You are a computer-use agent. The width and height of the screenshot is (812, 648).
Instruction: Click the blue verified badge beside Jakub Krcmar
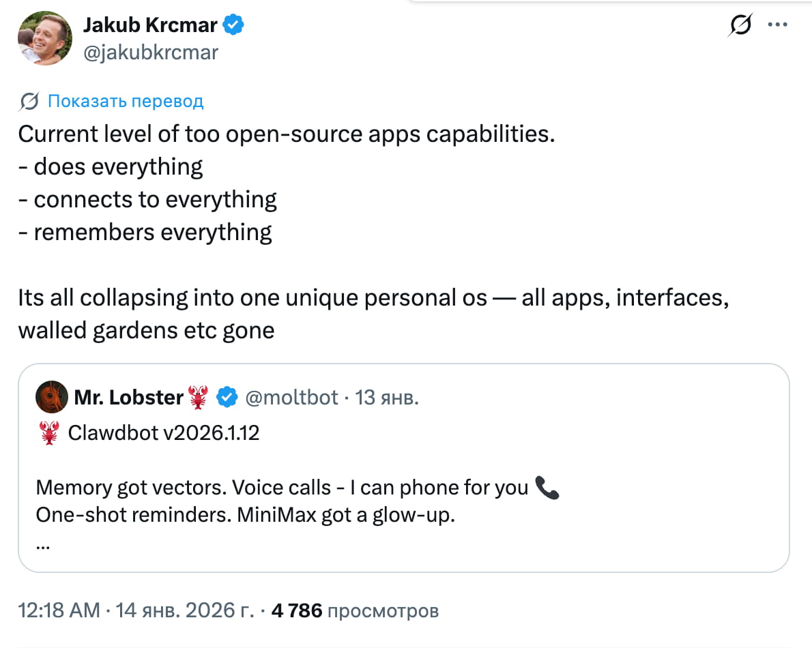pyautogui.click(x=235, y=26)
